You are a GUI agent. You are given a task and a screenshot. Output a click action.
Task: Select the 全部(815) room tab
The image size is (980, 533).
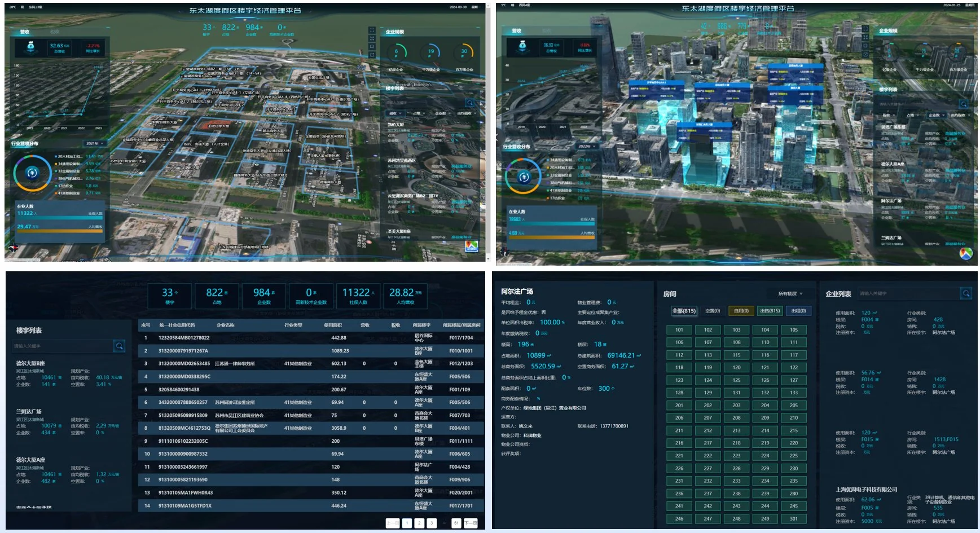pyautogui.click(x=684, y=311)
